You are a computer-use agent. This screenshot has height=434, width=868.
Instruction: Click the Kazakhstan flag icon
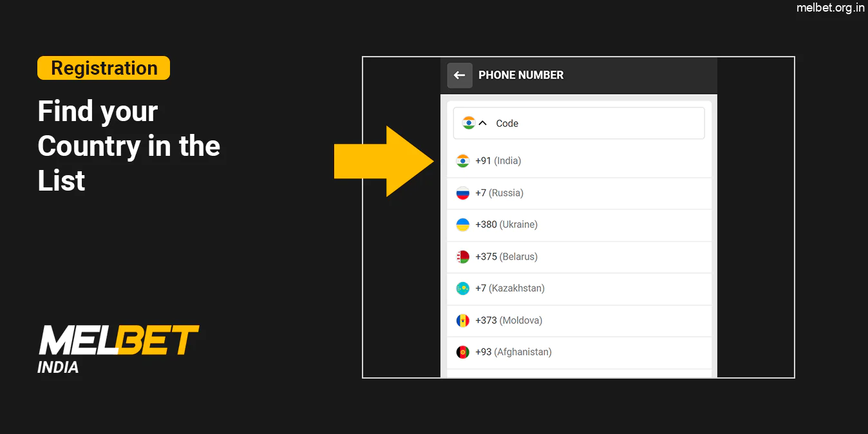pyautogui.click(x=463, y=288)
